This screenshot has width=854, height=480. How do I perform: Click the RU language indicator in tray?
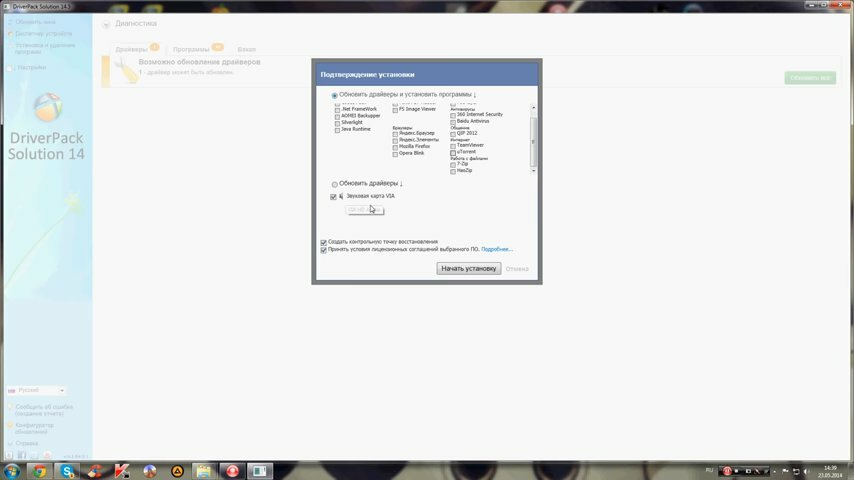[709, 470]
